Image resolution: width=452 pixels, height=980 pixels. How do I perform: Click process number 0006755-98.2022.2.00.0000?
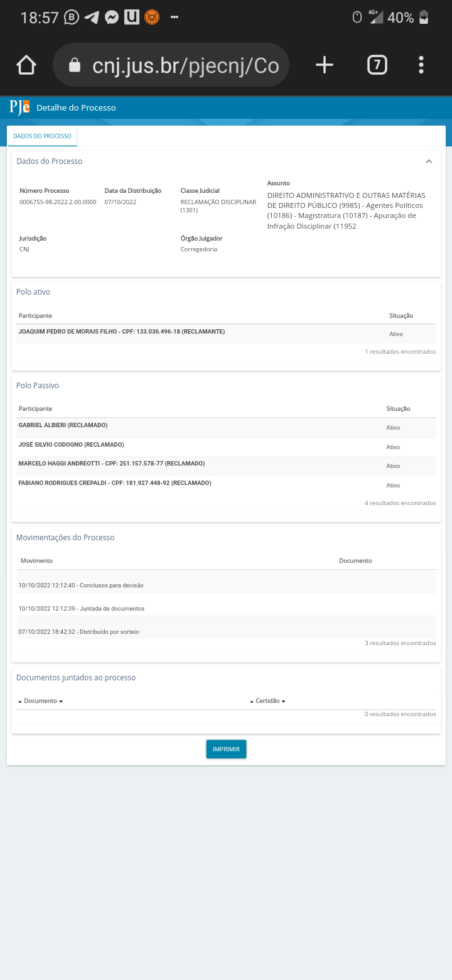58,202
